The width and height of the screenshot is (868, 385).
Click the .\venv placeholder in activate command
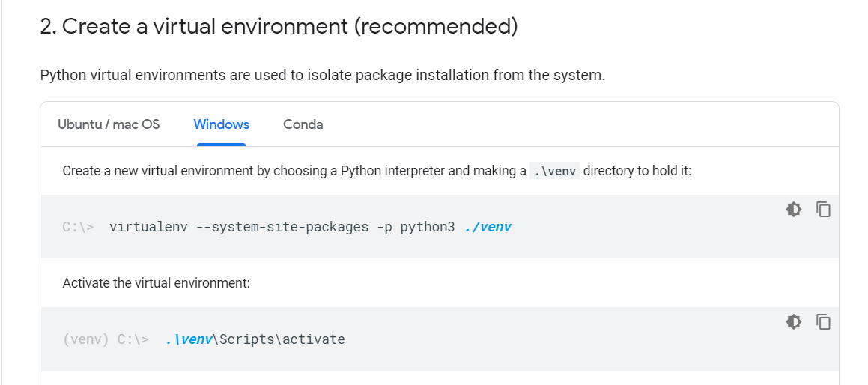(x=189, y=339)
